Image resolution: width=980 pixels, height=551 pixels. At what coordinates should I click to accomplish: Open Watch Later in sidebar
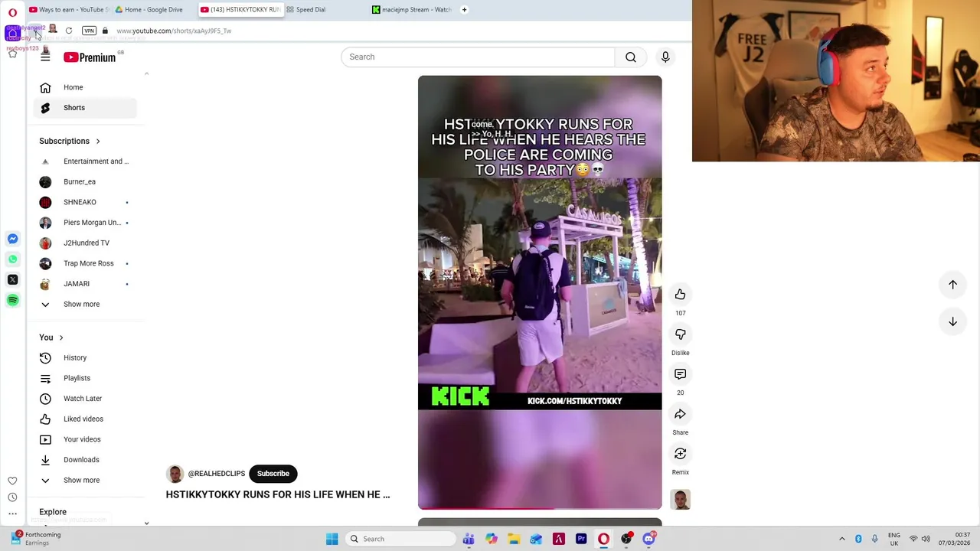click(85, 399)
